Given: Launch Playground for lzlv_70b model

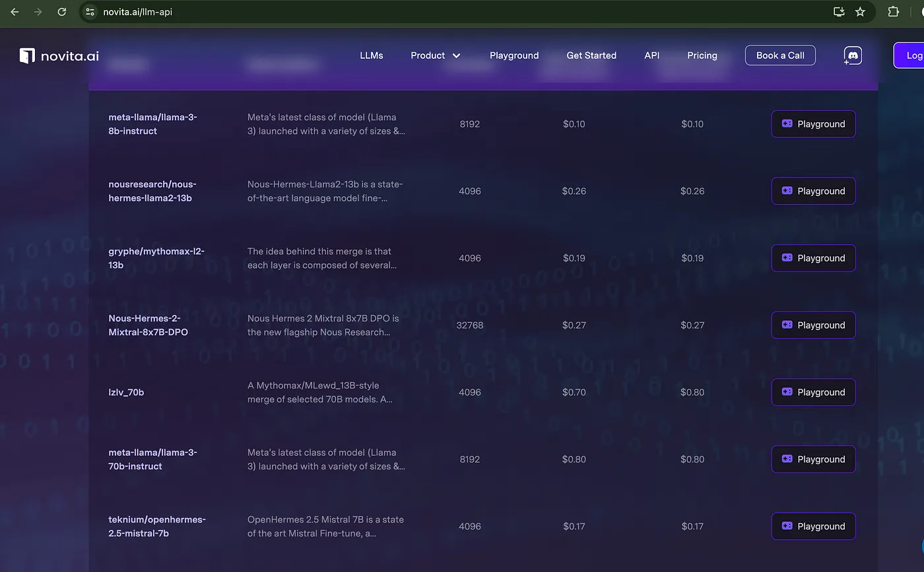Looking at the screenshot, I should coord(813,392).
